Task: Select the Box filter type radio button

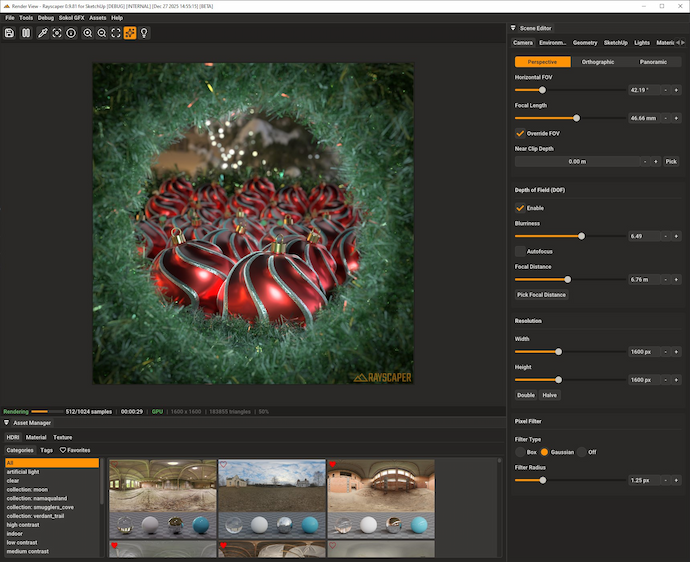Action: [x=520, y=452]
